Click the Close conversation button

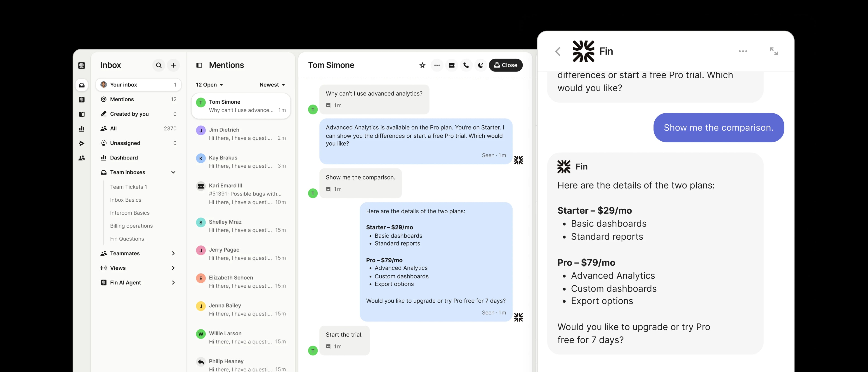pos(505,65)
